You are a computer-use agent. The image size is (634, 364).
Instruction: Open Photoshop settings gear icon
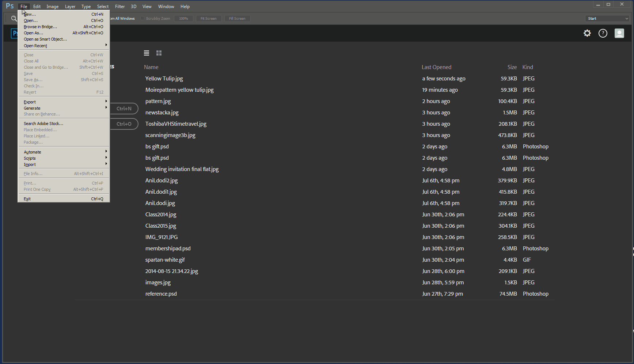point(587,33)
